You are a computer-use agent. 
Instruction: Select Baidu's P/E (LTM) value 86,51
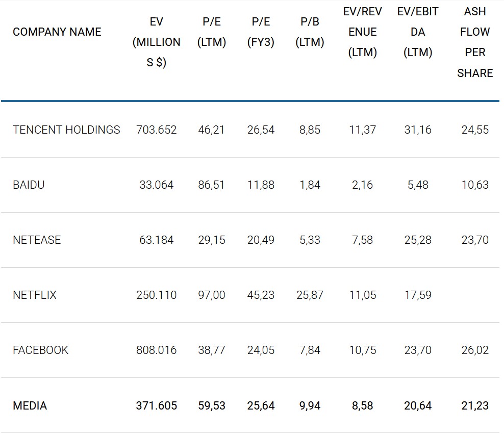(212, 185)
